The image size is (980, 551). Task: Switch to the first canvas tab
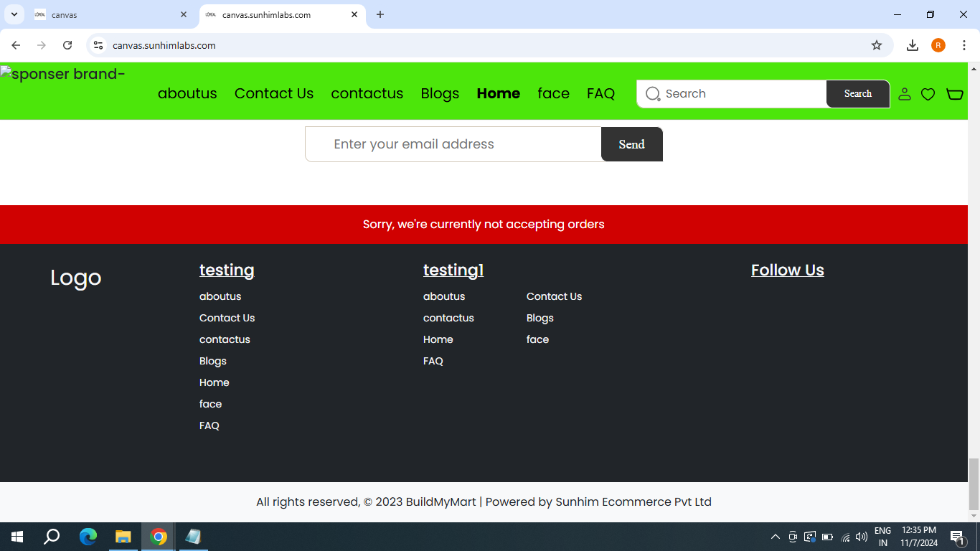coord(110,14)
